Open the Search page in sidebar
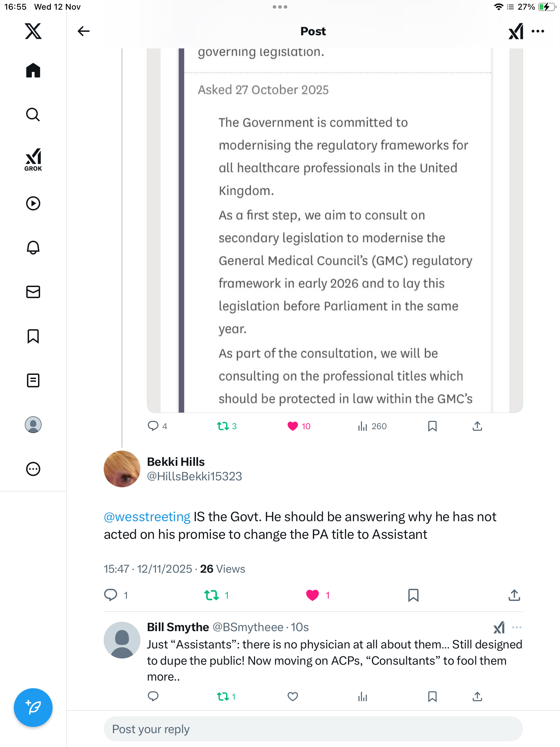560x747 pixels. click(x=33, y=114)
